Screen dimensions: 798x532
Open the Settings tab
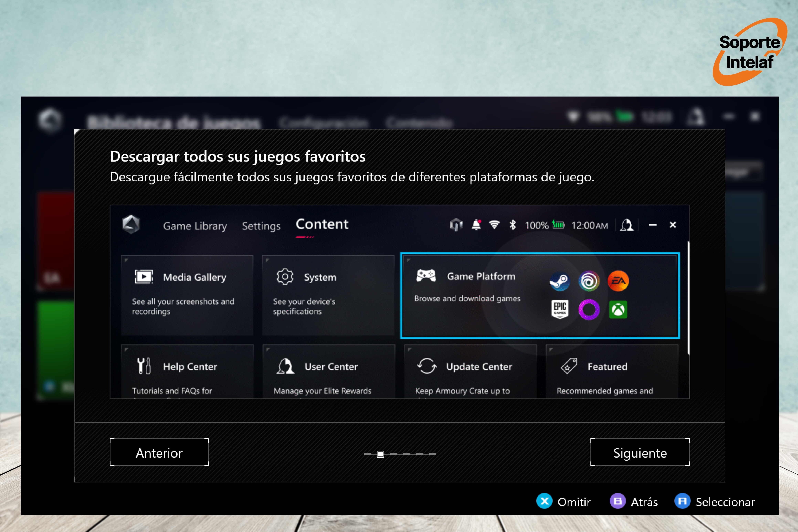coord(261,226)
